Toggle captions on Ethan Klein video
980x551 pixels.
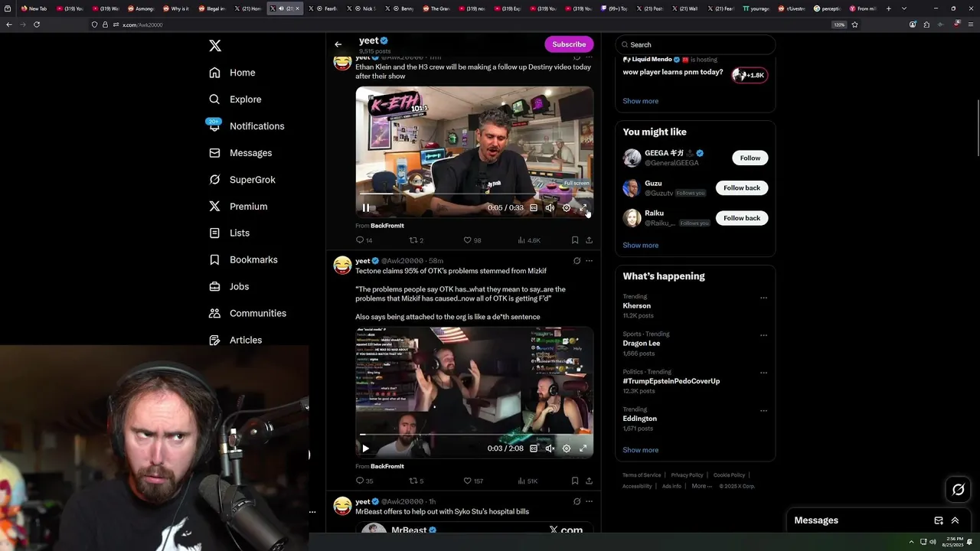(x=534, y=208)
